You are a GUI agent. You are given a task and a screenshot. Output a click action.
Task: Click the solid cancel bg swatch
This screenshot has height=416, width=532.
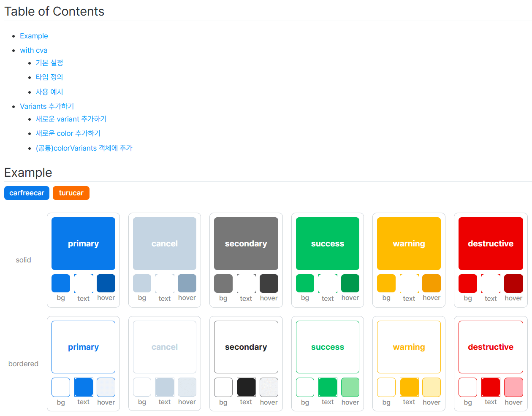[142, 283]
